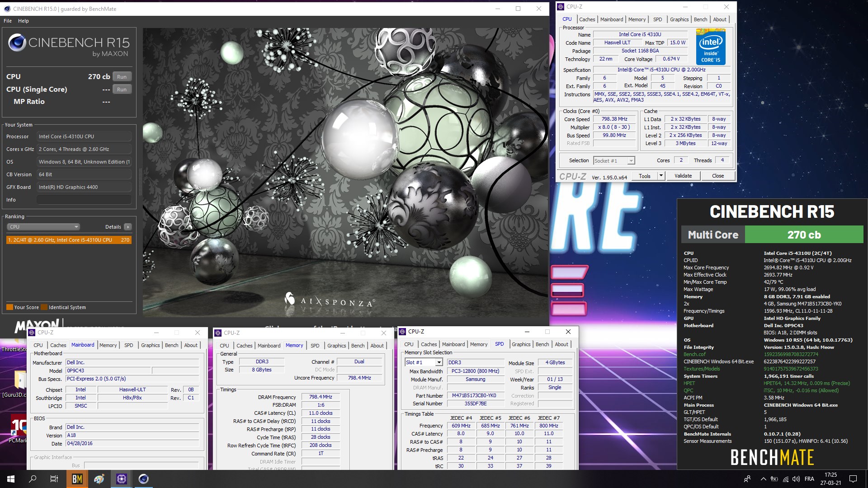Click the Cinebench title bar app icon
The height and width of the screenshot is (488, 868).
pyautogui.click(x=7, y=9)
